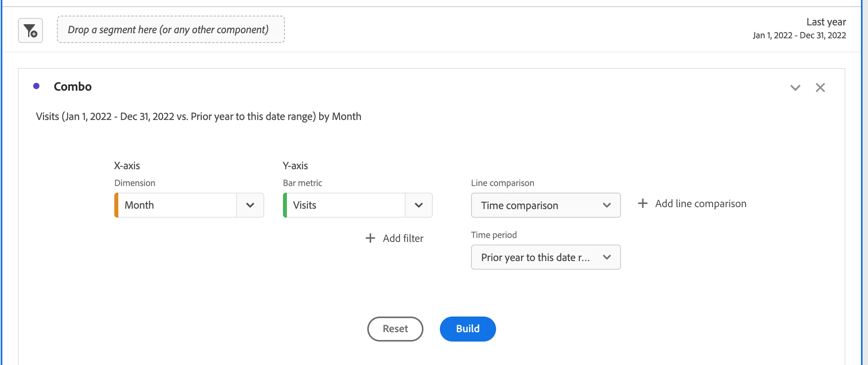Click the segment filter icon
This screenshot has width=868, height=365.
point(30,30)
